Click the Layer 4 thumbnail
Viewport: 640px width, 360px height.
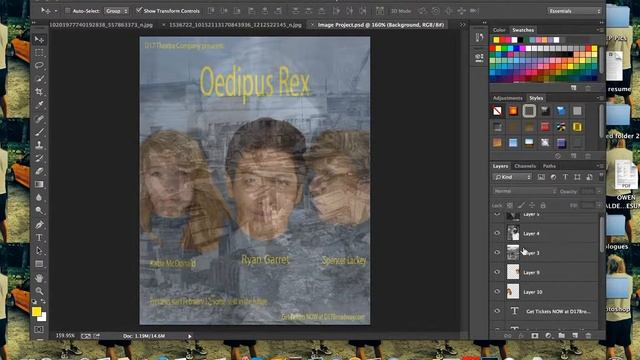pyautogui.click(x=513, y=233)
